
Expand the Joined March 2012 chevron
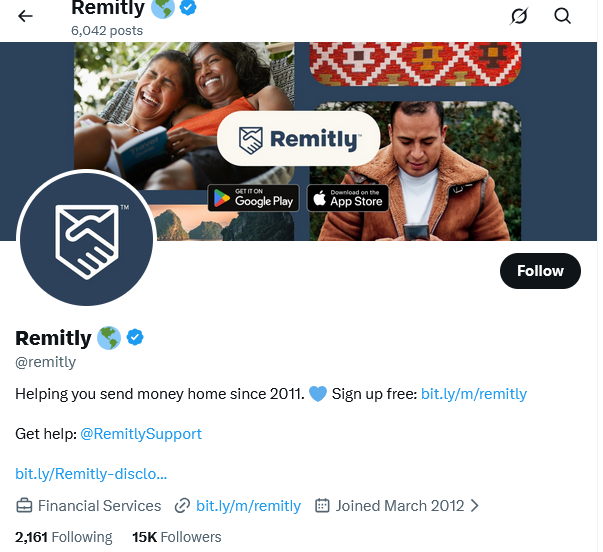coord(475,505)
